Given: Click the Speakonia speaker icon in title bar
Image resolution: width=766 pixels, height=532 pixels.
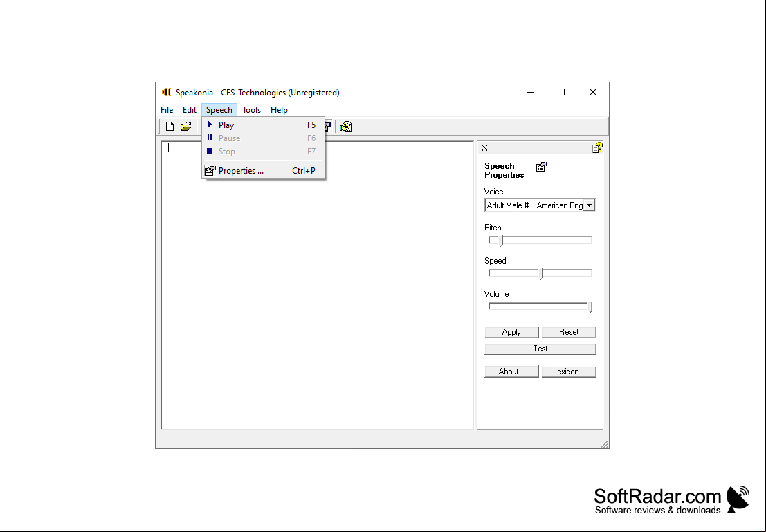Looking at the screenshot, I should (x=166, y=92).
